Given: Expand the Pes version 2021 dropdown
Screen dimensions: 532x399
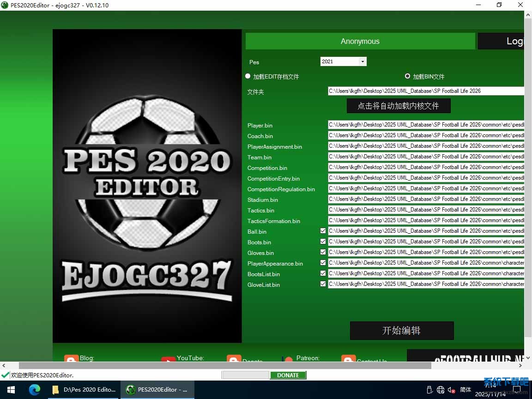Looking at the screenshot, I should (363, 61).
